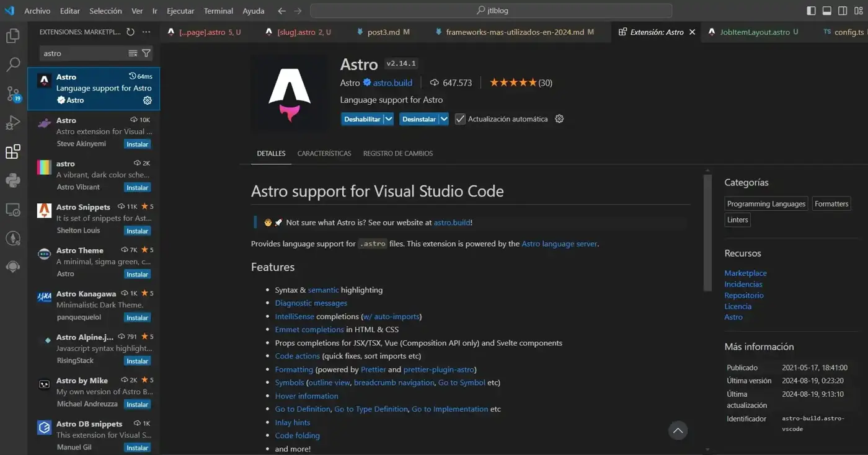Open the Run and Debug view
868x455 pixels.
(13, 123)
